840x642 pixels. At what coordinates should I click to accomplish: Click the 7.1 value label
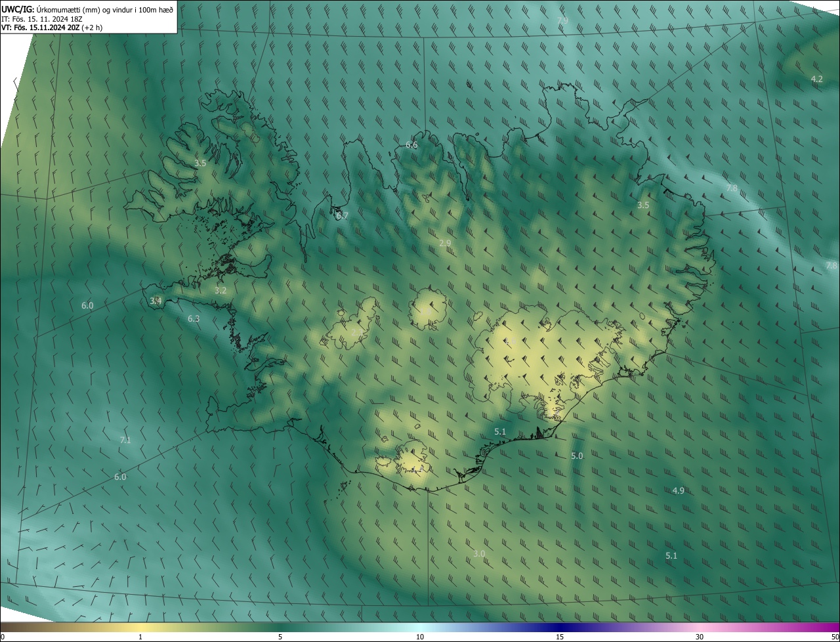(x=125, y=440)
